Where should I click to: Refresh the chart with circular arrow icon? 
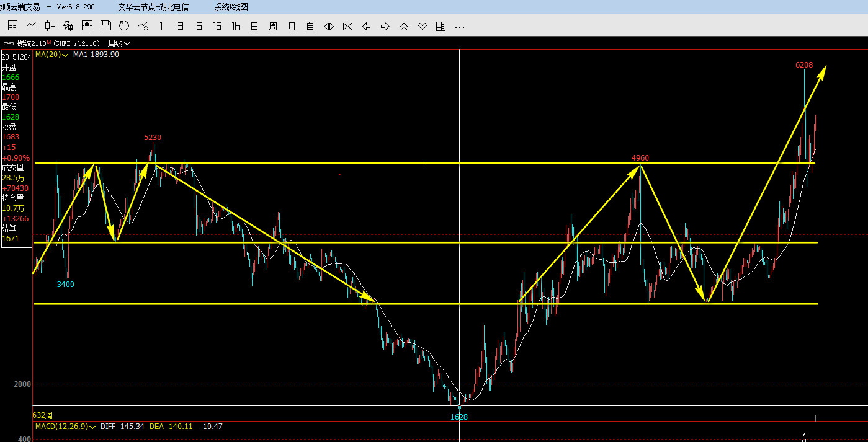[x=124, y=26]
